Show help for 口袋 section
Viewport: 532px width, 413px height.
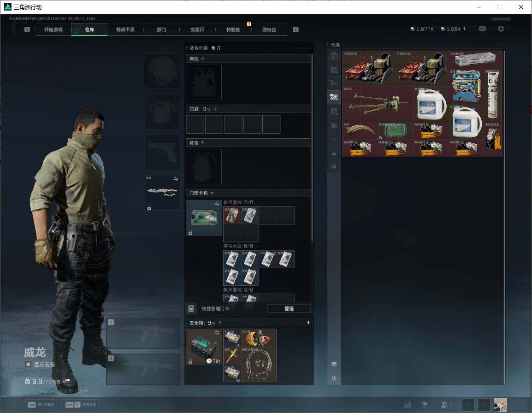[x=215, y=109]
